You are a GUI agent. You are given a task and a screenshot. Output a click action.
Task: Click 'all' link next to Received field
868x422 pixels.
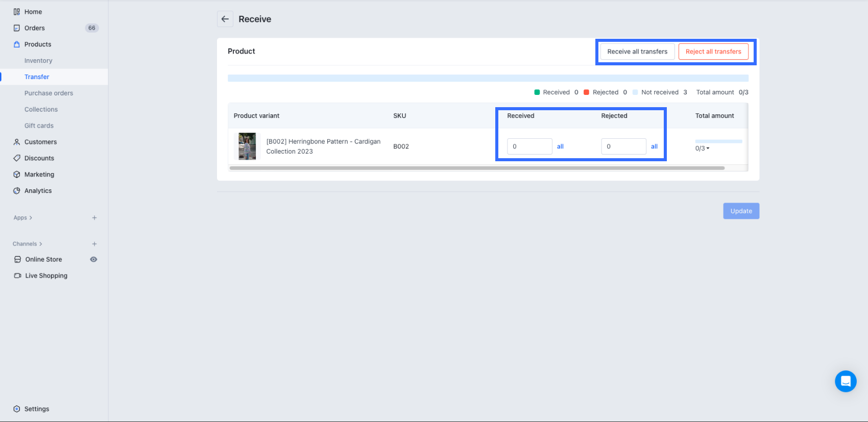[x=560, y=146]
